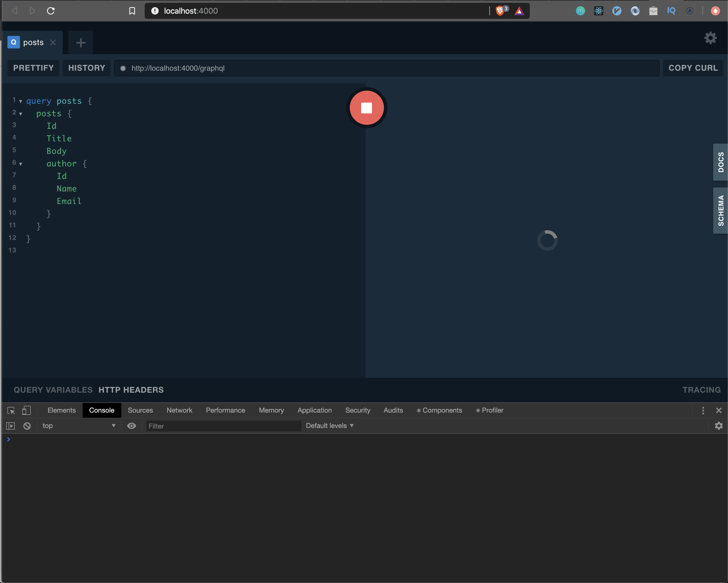Open the DevTools overflow menu

tap(703, 410)
